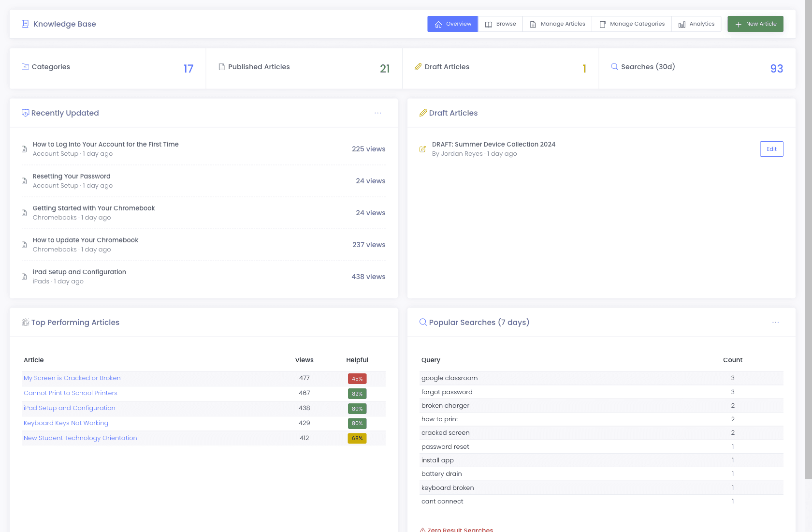Click the Popular Searches magnifier icon
The width and height of the screenshot is (812, 532).
pyautogui.click(x=423, y=322)
